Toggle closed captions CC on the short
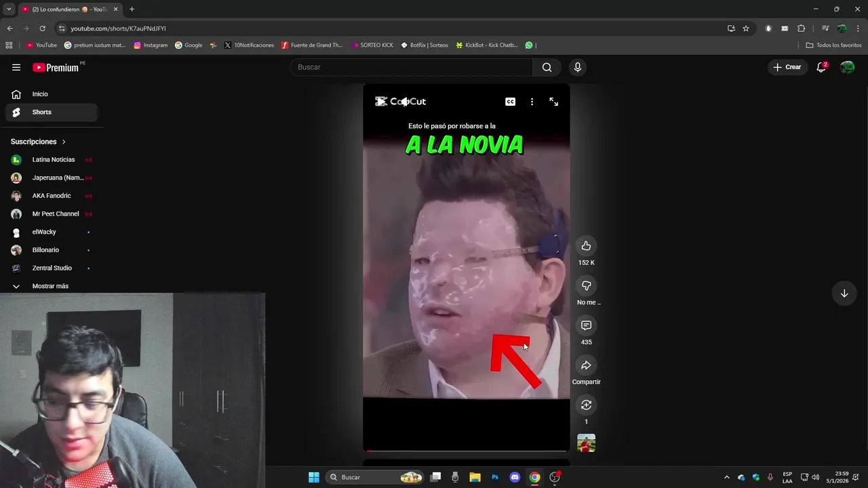 511,102
